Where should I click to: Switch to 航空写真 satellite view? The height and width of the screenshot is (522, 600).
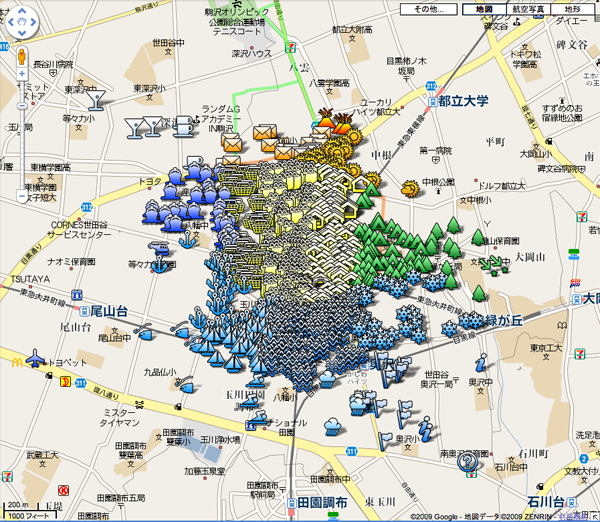[x=528, y=9]
